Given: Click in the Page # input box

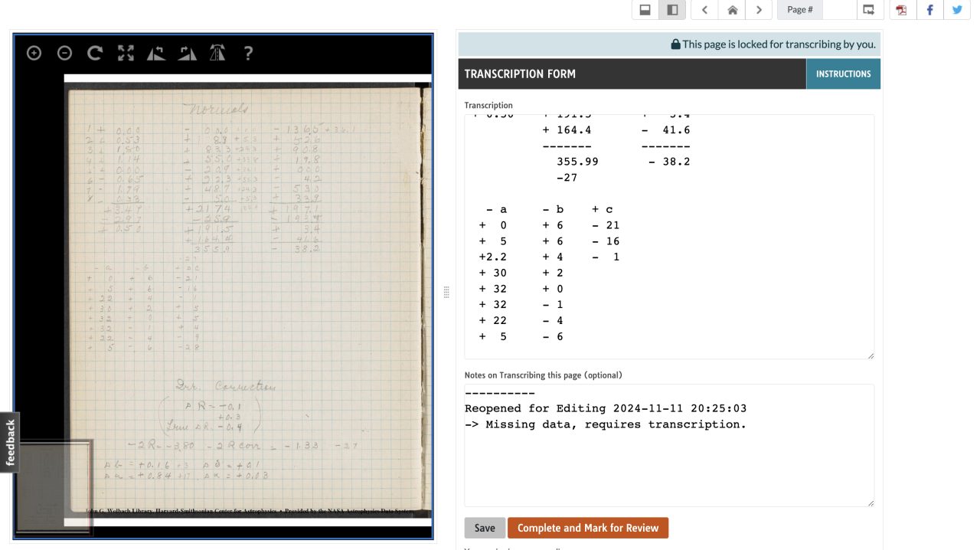Looking at the screenshot, I should (x=839, y=10).
